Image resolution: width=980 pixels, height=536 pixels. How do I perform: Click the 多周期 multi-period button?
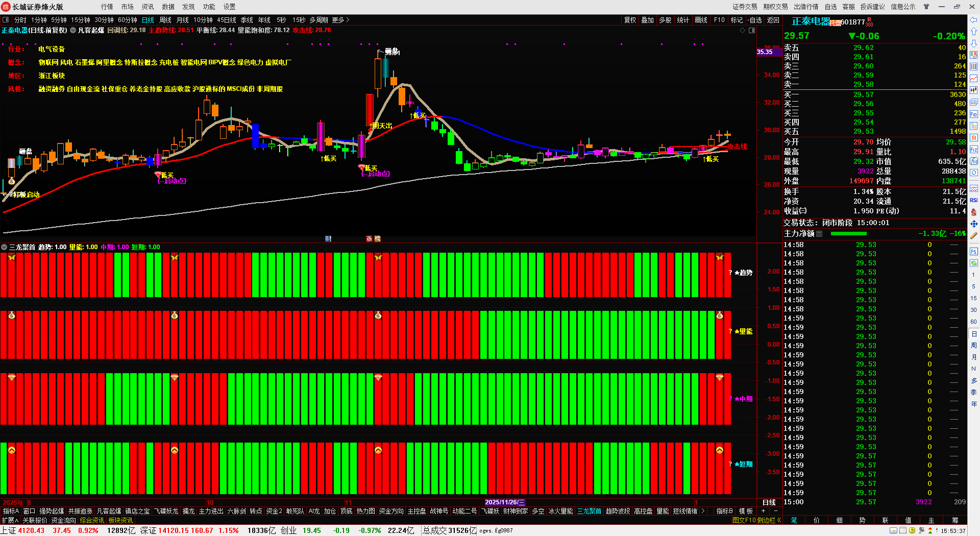[x=318, y=20]
